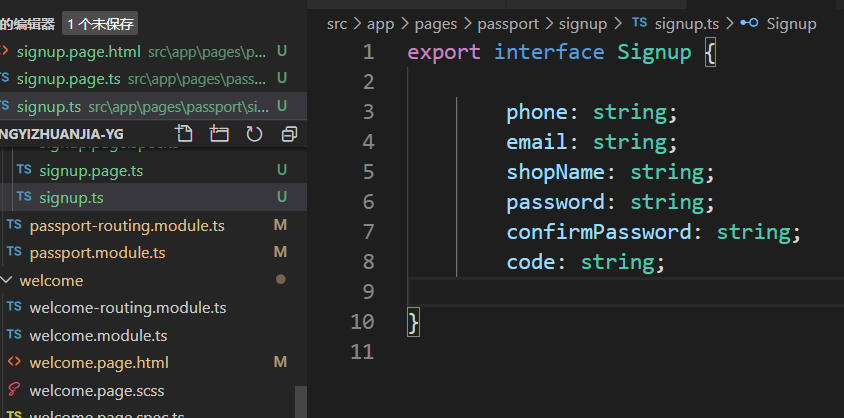Click the 'phone' property on line 3

pos(537,112)
